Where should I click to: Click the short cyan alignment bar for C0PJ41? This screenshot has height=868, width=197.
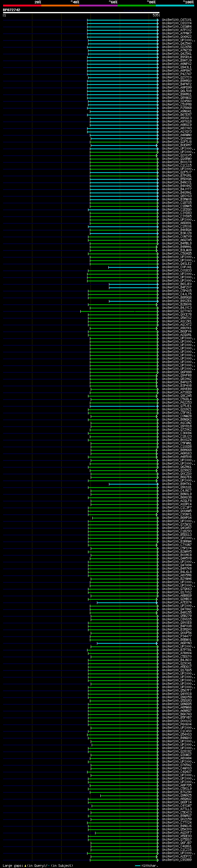[x=133, y=267]
